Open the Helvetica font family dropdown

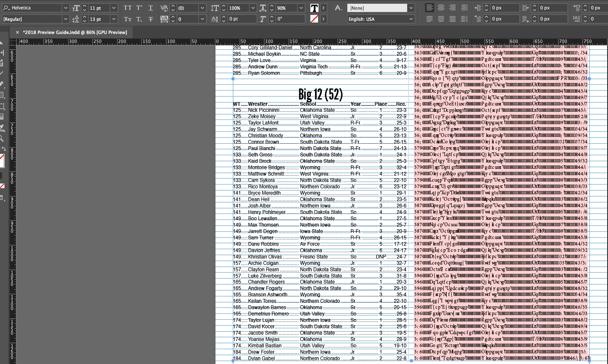click(x=65, y=8)
